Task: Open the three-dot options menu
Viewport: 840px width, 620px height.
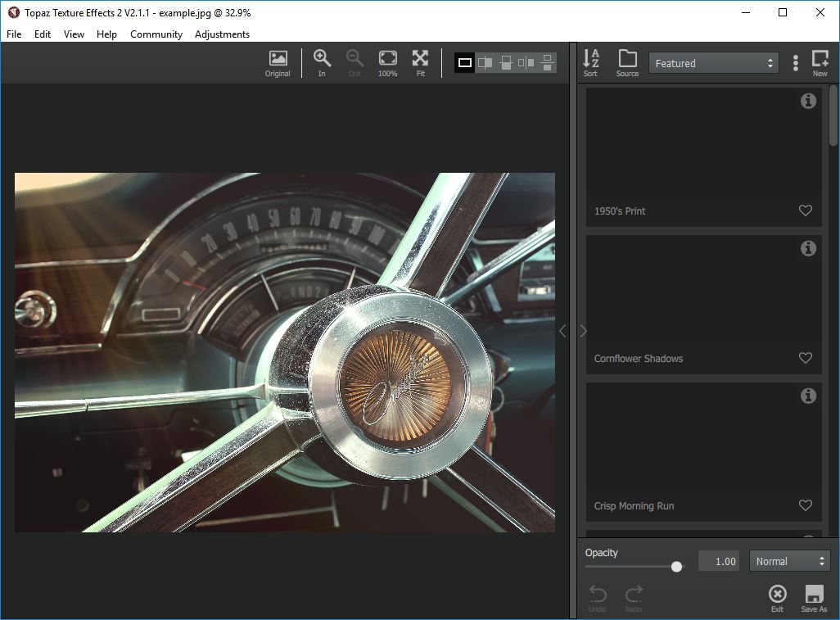Action: click(x=796, y=63)
